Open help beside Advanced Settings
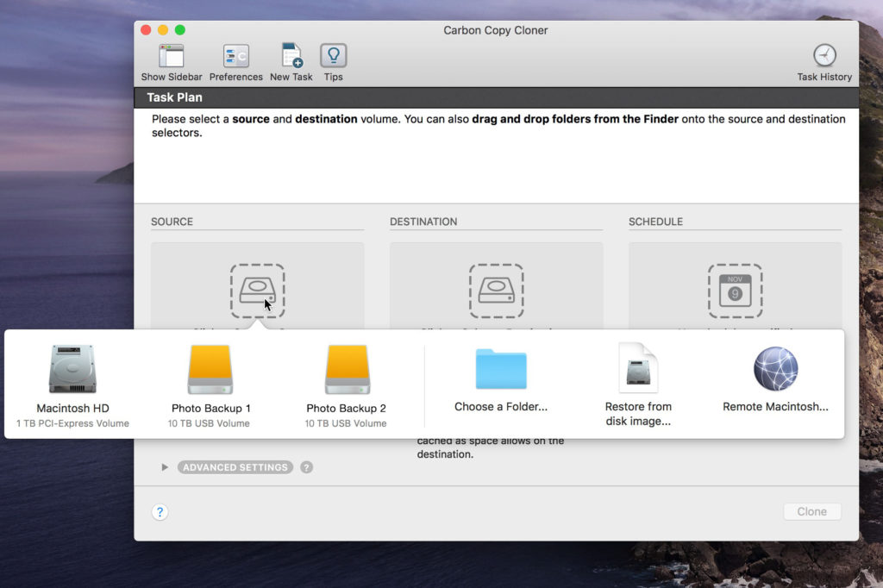This screenshot has height=588, width=883. click(x=306, y=467)
